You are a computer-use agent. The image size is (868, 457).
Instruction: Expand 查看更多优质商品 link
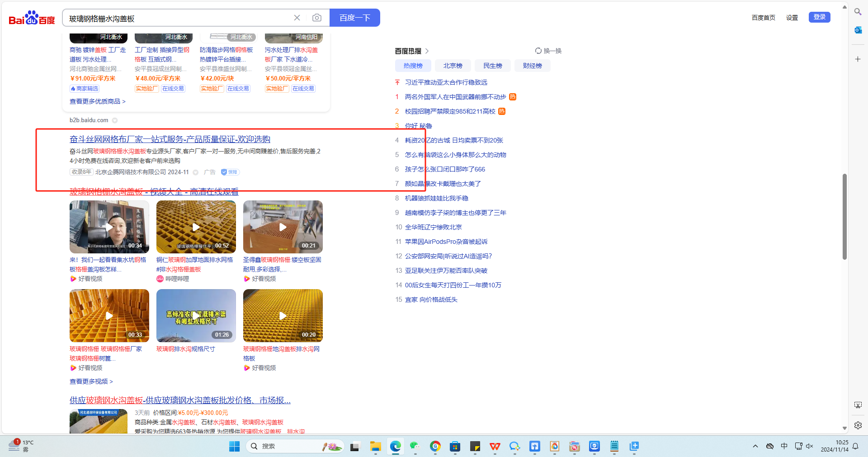tap(97, 101)
